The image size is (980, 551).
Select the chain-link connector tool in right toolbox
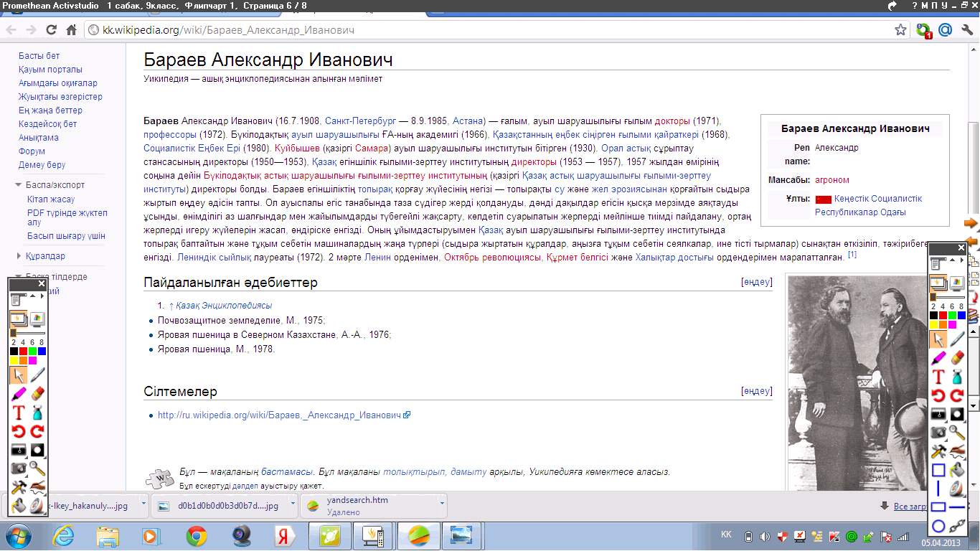pos(956,527)
